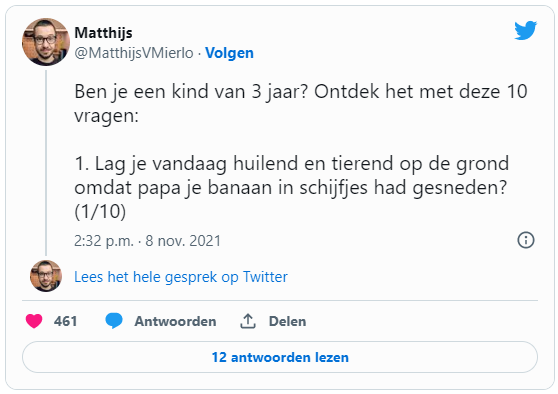Click the Delen label
The height and width of the screenshot is (394, 558).
287,321
